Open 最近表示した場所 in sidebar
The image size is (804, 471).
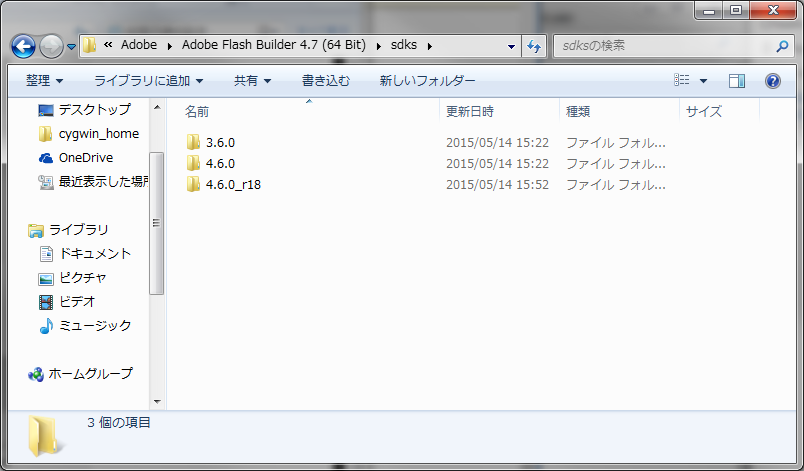[x=103, y=181]
